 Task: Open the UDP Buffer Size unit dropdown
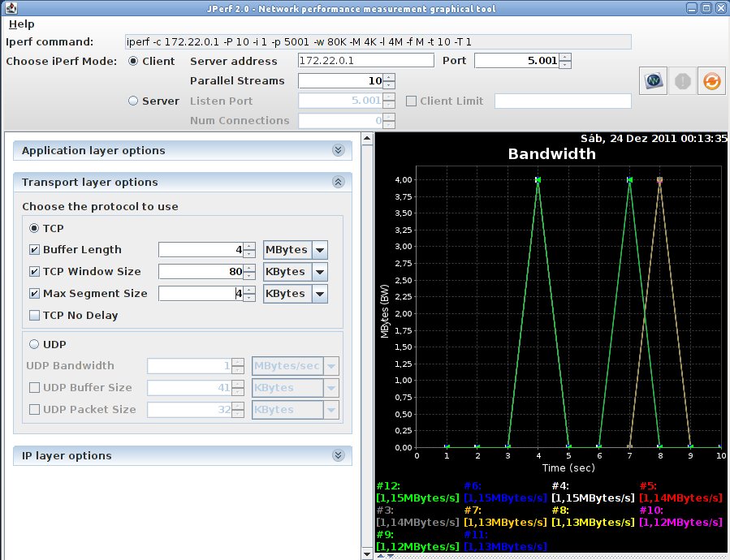point(331,388)
